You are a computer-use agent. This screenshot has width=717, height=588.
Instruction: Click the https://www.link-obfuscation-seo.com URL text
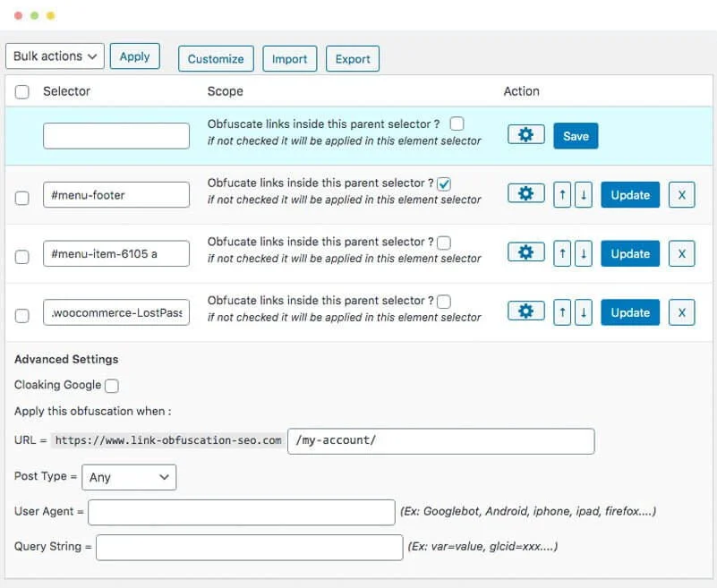167,440
